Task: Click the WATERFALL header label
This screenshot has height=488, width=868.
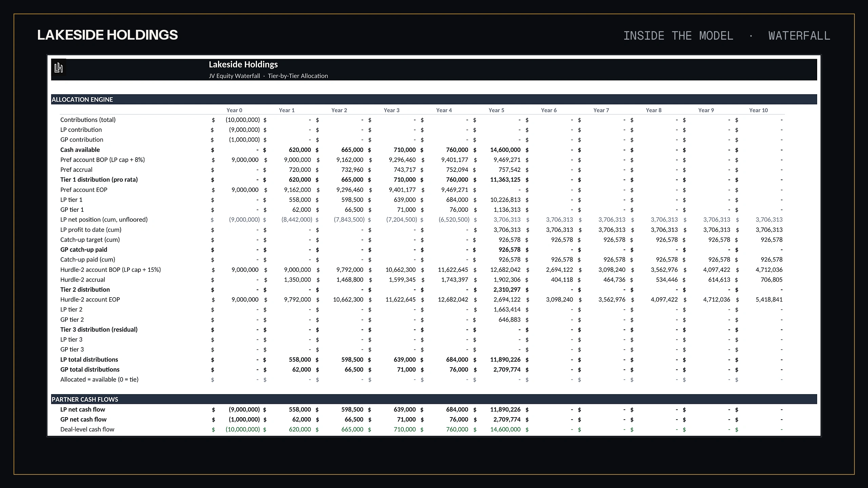Action: [799, 36]
